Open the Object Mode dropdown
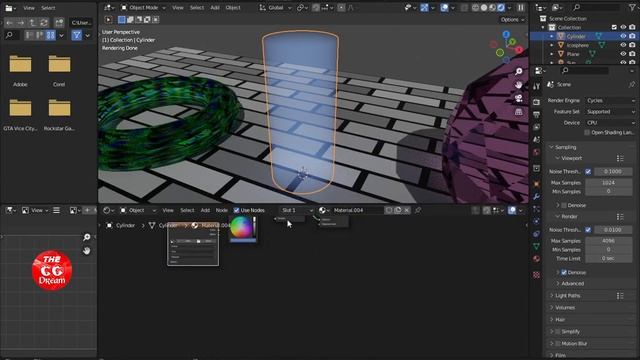Screen dimensions: 640x360 (143, 8)
